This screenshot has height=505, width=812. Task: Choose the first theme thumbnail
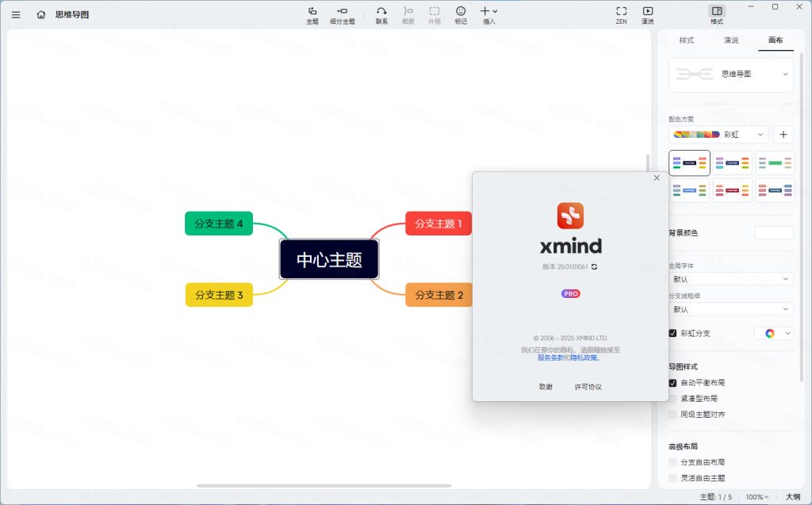coord(689,163)
